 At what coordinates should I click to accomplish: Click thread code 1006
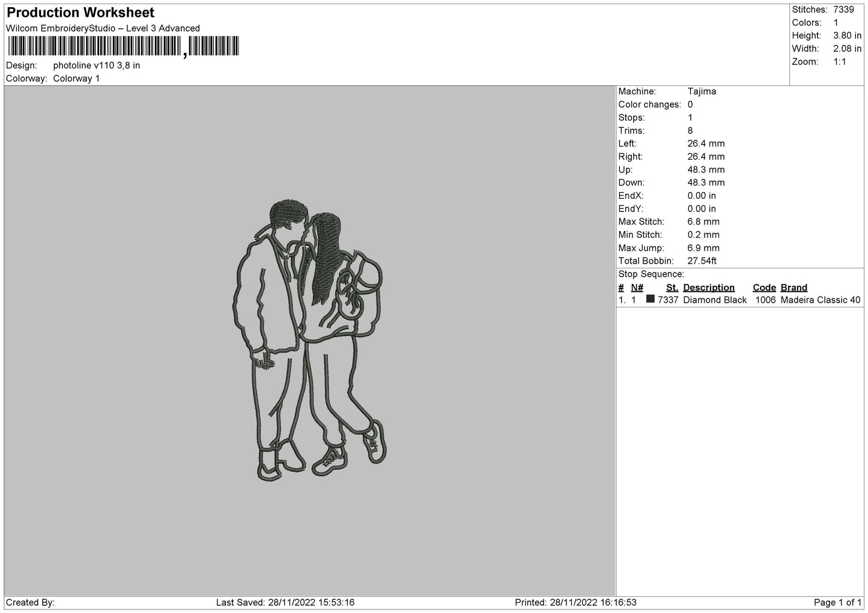(x=765, y=300)
